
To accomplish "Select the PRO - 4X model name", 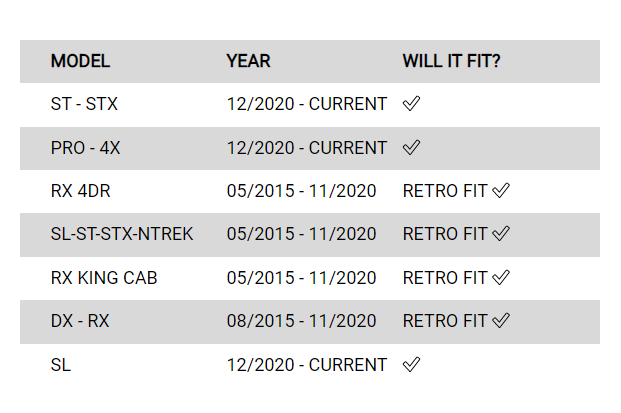I will [86, 148].
